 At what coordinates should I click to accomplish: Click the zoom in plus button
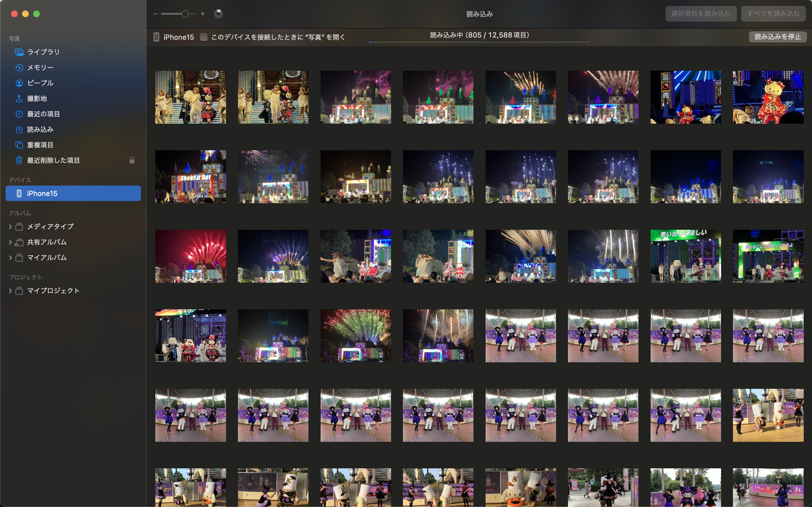tap(203, 14)
